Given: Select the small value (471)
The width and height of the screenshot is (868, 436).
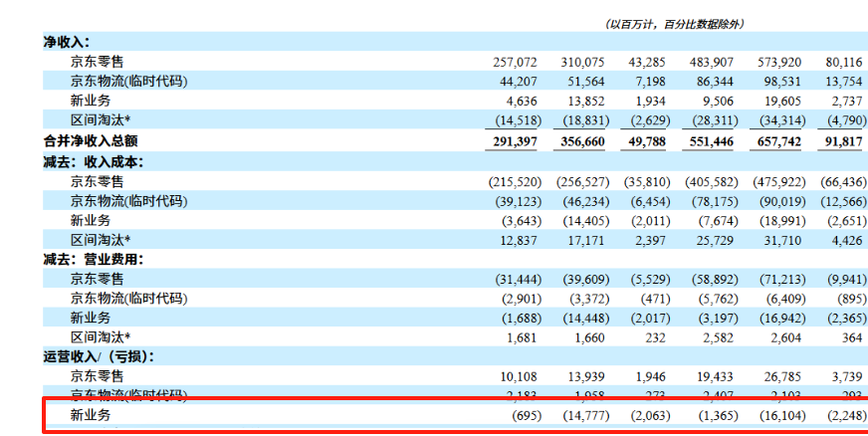Looking at the screenshot, I should pyautogui.click(x=655, y=300).
